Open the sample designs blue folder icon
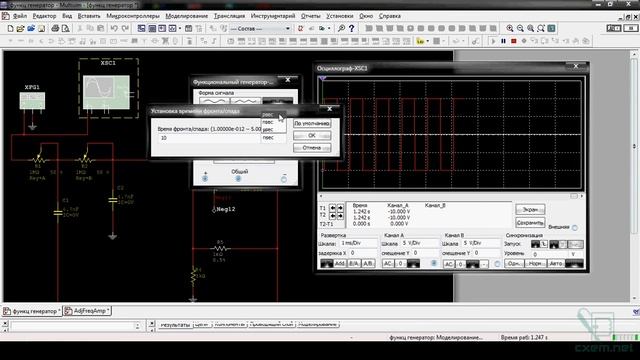 point(31,29)
